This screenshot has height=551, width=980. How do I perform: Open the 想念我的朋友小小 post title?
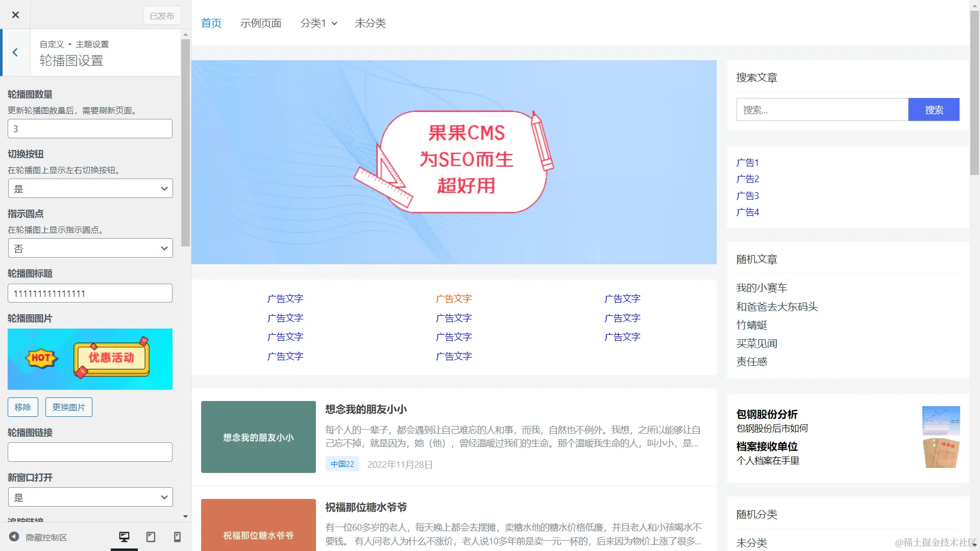(366, 409)
